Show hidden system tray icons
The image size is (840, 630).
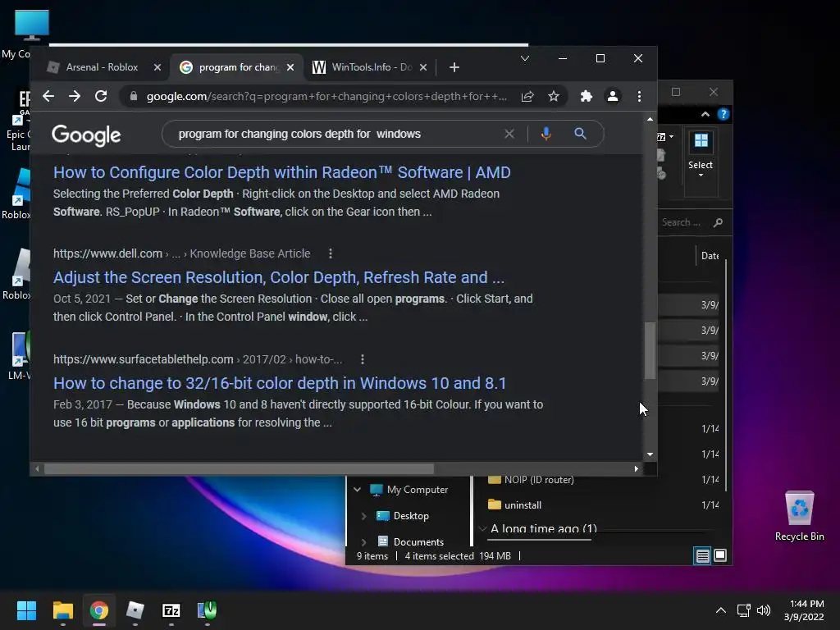click(x=721, y=610)
